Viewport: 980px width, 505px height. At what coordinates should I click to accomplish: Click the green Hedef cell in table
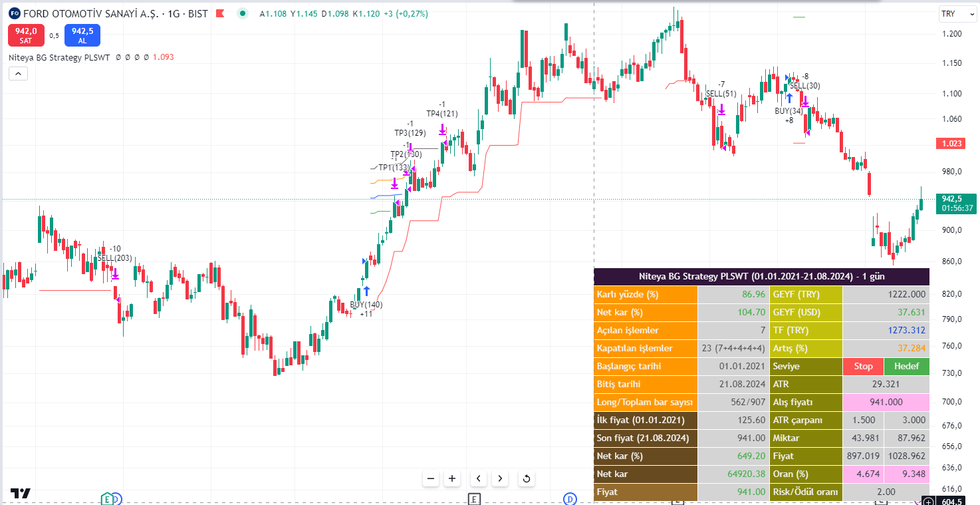pyautogui.click(x=906, y=366)
